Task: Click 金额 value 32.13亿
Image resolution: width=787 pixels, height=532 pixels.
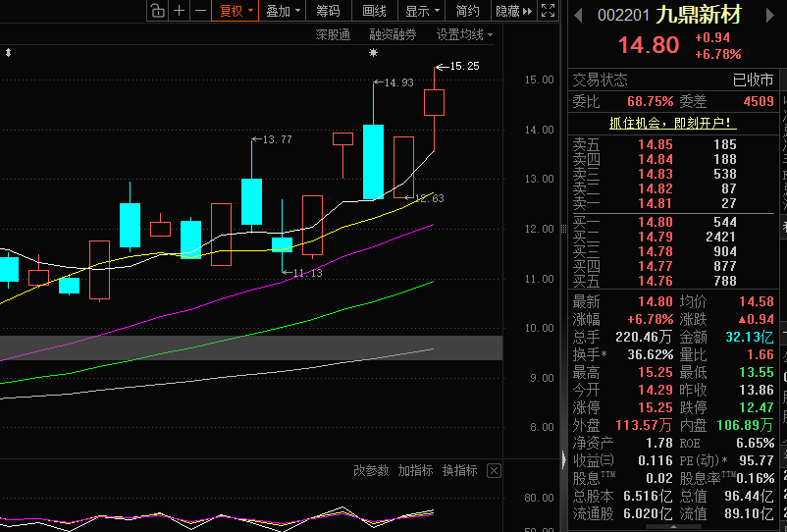Action: pyautogui.click(x=750, y=337)
